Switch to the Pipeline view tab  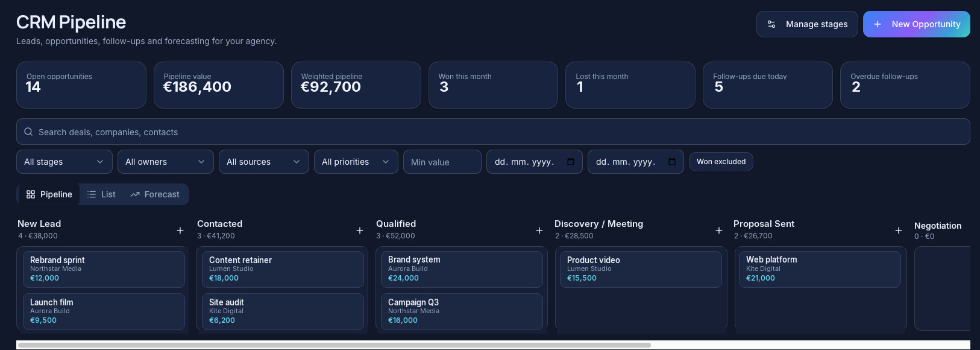pyautogui.click(x=49, y=194)
